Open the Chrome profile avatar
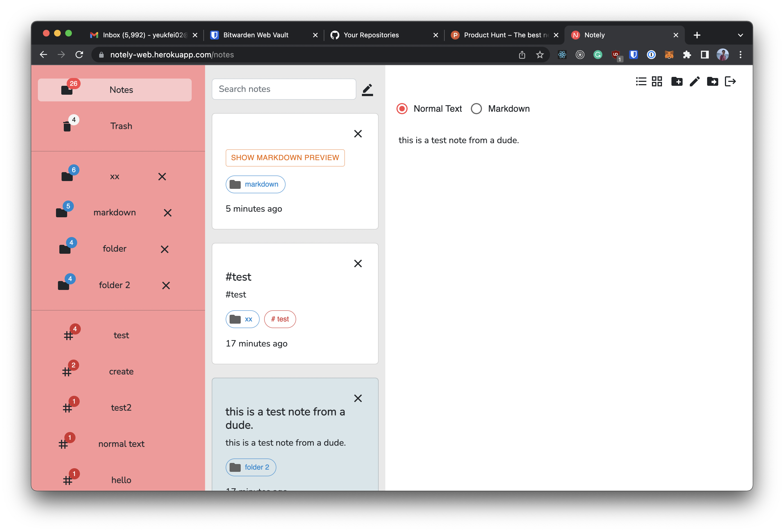The image size is (784, 532). (723, 55)
